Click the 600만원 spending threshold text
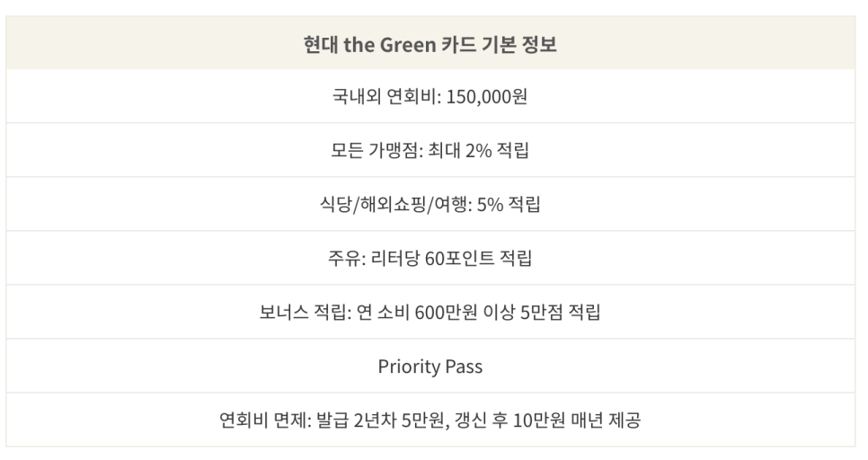Image resolution: width=868 pixels, height=460 pixels. point(446,312)
